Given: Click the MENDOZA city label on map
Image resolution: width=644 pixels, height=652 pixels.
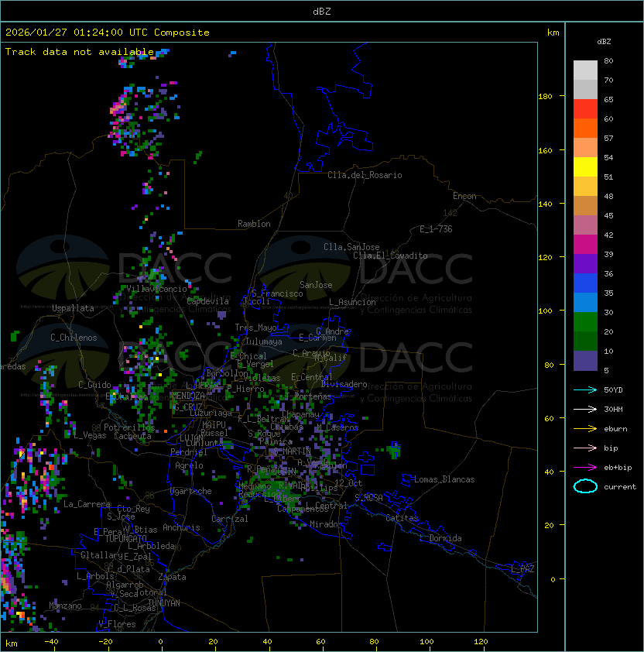Looking at the screenshot, I should 188,396.
